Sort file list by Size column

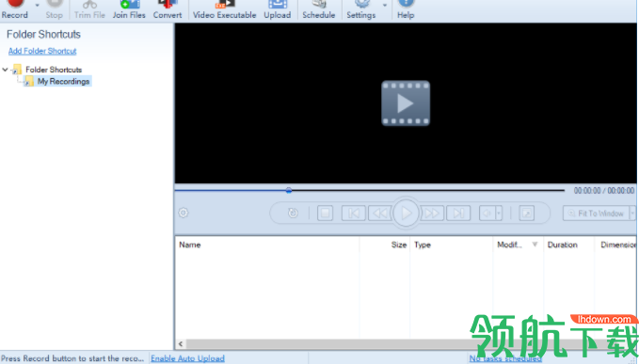[385, 245]
